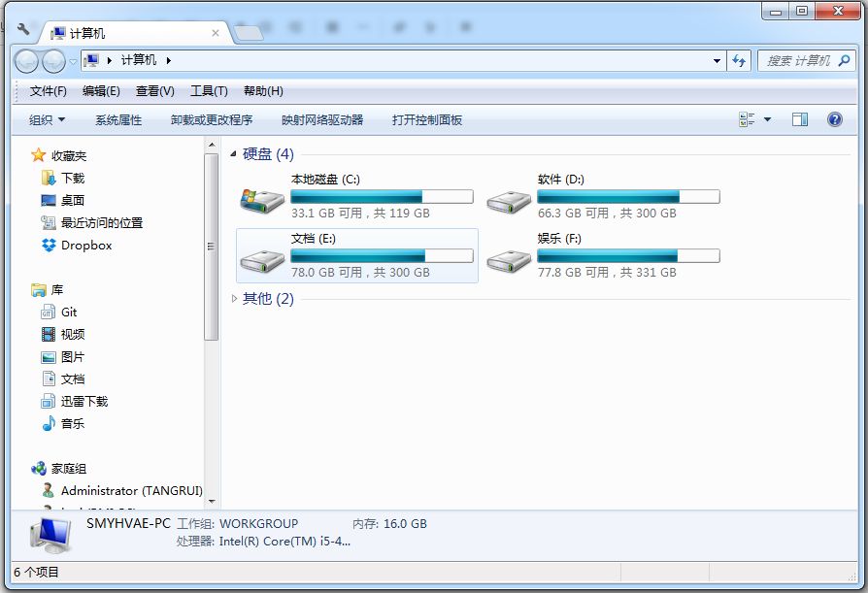
Task: Refresh the current folder view
Action: [739, 60]
